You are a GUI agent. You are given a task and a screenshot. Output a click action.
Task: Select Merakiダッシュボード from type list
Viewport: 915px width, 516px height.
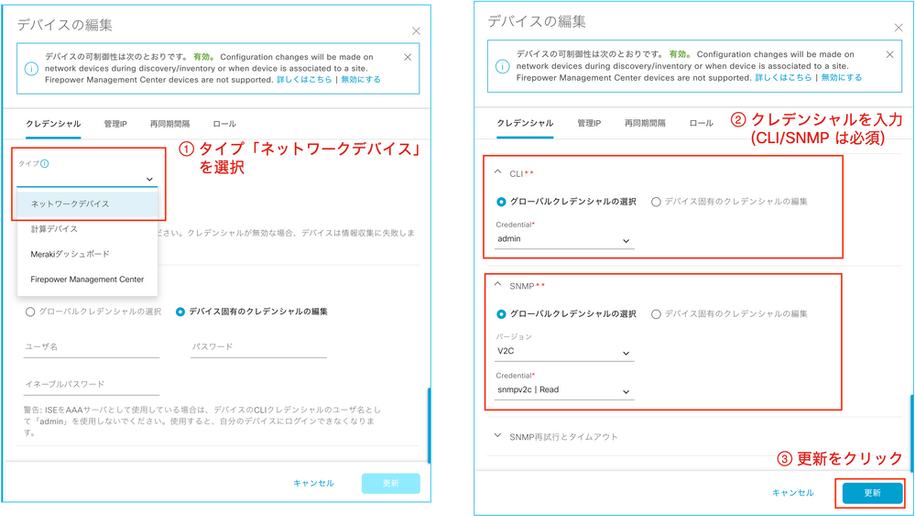(x=88, y=254)
